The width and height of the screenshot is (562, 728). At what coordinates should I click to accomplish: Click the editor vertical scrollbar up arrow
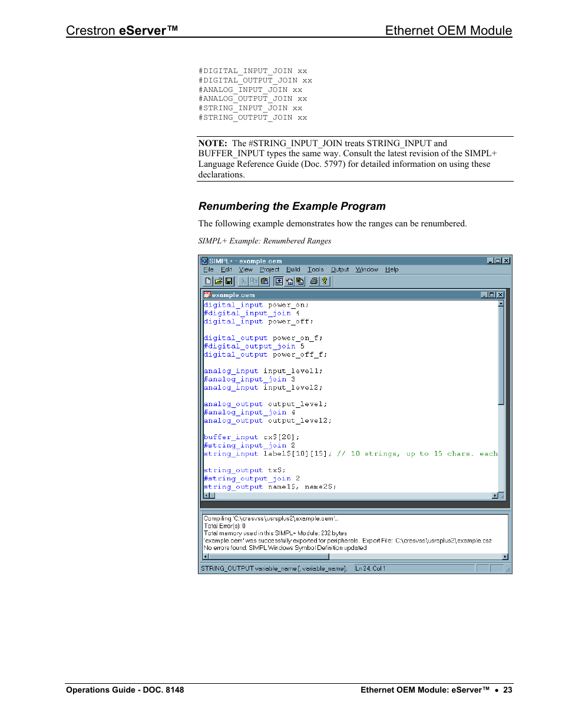[501, 304]
